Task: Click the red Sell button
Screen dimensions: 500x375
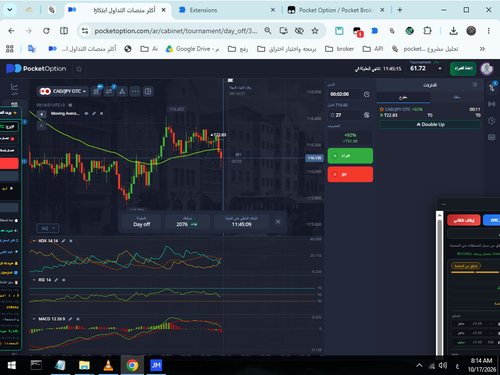Action: click(350, 174)
